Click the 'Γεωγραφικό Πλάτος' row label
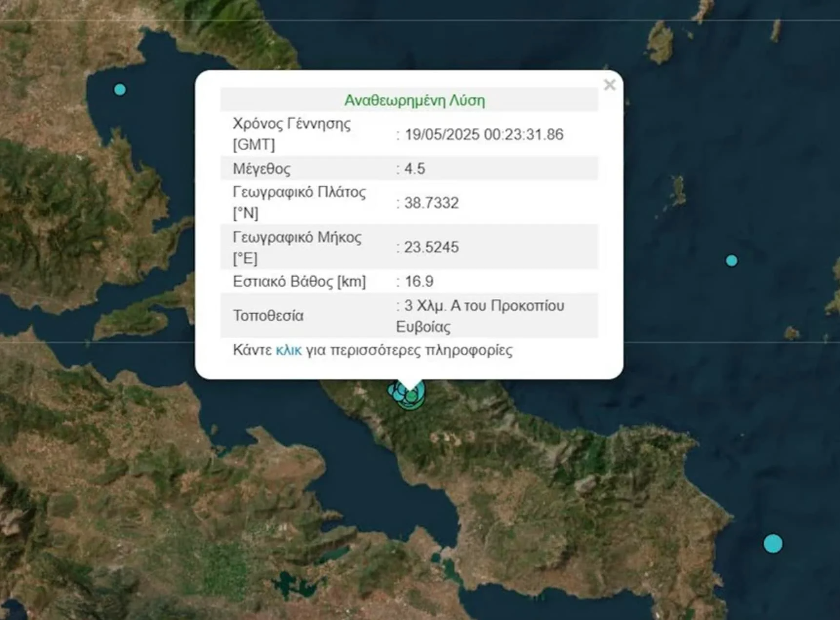This screenshot has width=840, height=620. [299, 192]
